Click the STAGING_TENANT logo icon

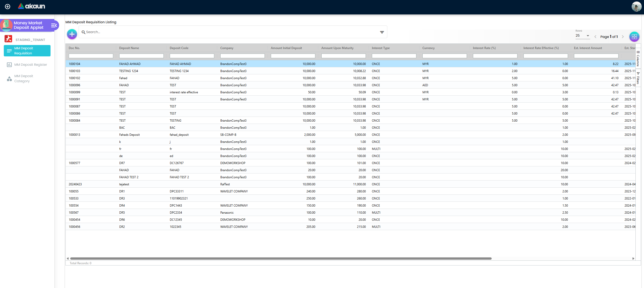[x=8, y=39]
